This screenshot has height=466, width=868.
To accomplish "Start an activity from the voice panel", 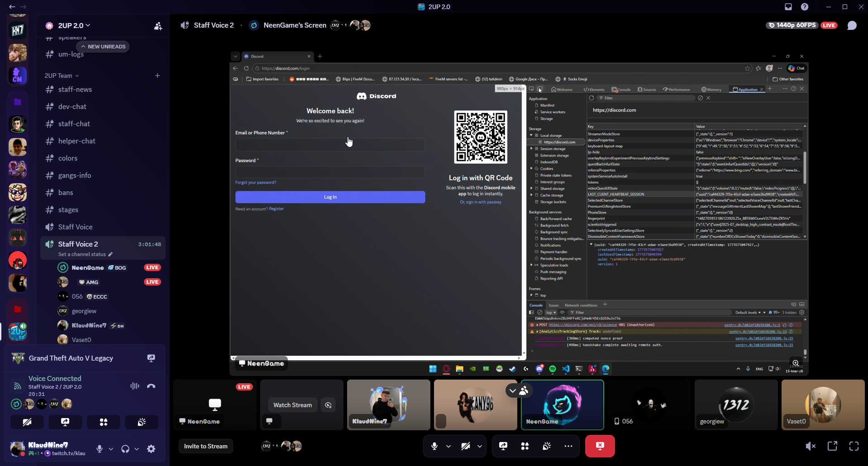I will click(104, 422).
